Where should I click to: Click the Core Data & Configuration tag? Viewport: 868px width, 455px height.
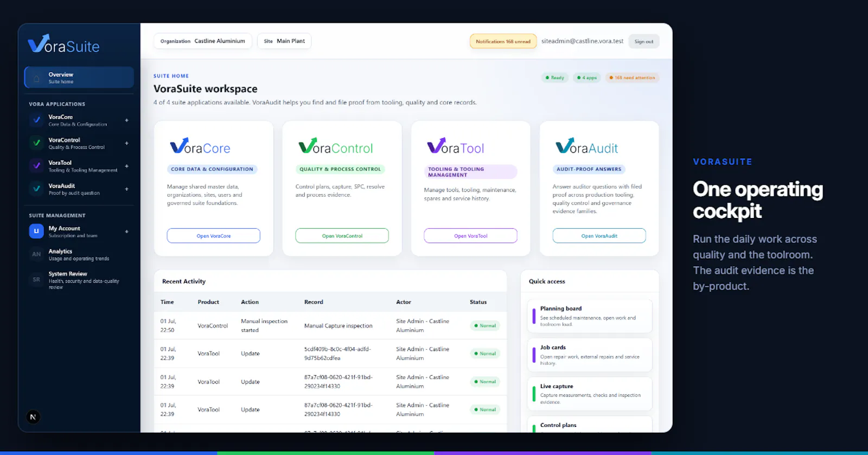click(212, 169)
